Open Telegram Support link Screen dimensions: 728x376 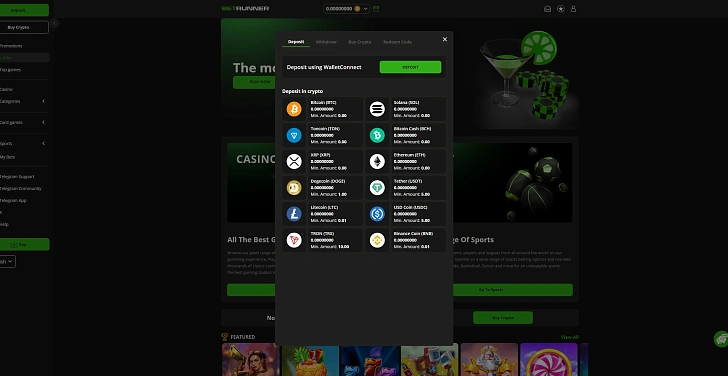click(17, 177)
